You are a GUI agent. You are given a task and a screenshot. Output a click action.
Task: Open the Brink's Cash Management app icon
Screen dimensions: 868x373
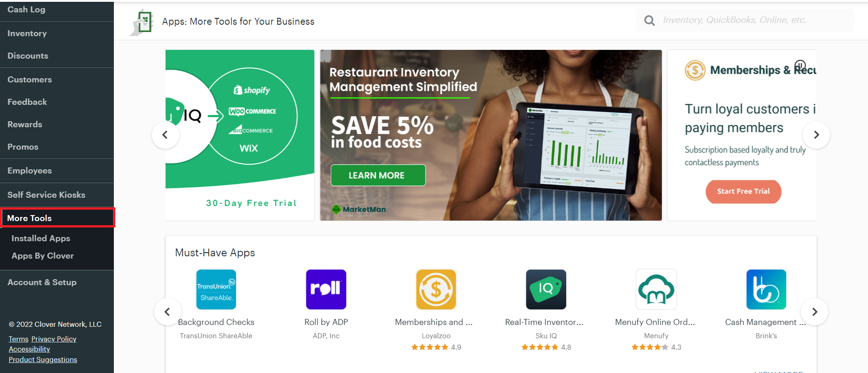click(x=766, y=289)
